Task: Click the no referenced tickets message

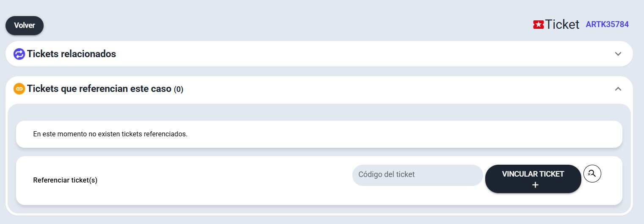Action: (x=110, y=134)
